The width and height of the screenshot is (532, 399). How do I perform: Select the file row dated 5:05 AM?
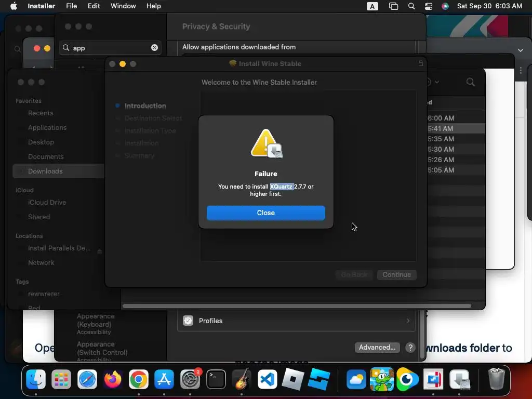[456, 170]
